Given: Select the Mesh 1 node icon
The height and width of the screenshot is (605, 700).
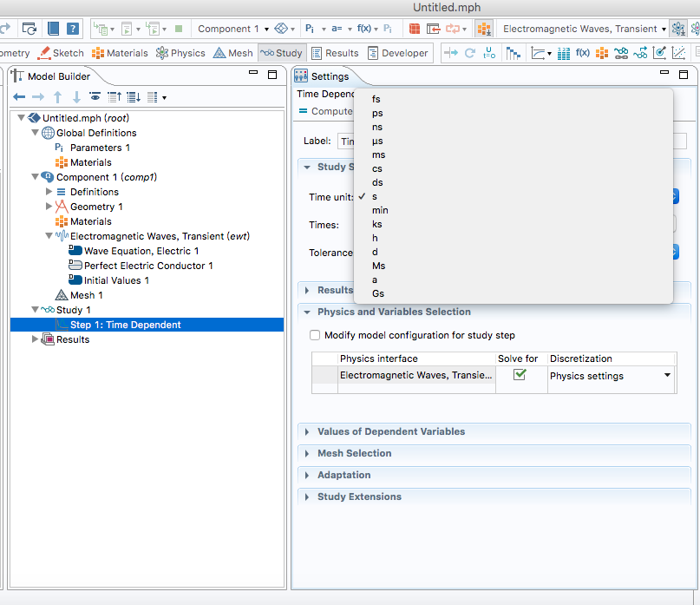Looking at the screenshot, I should click(x=62, y=295).
